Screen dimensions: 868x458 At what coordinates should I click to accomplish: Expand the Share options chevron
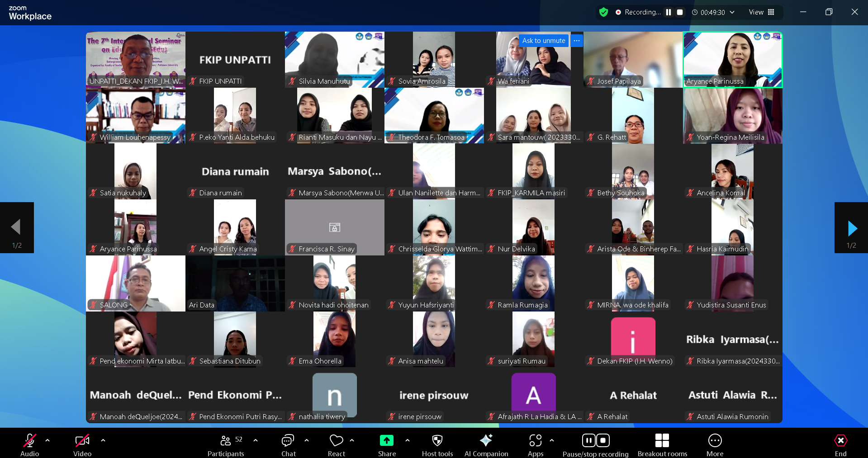(x=408, y=440)
